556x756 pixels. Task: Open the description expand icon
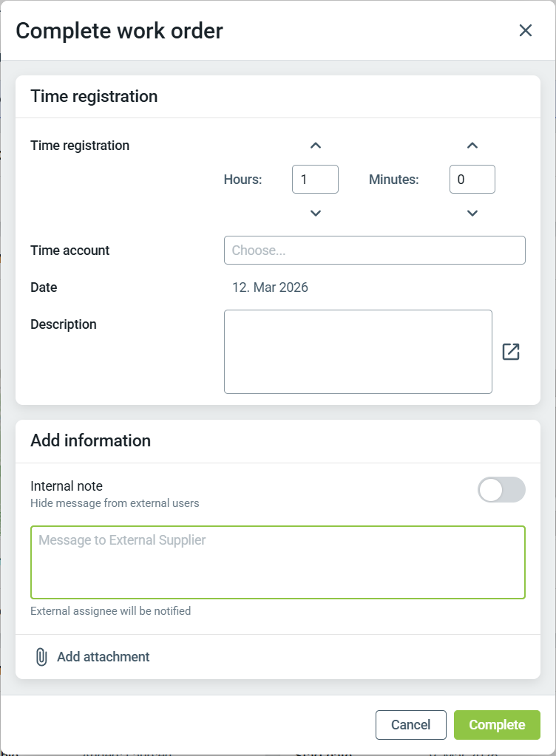tap(511, 352)
